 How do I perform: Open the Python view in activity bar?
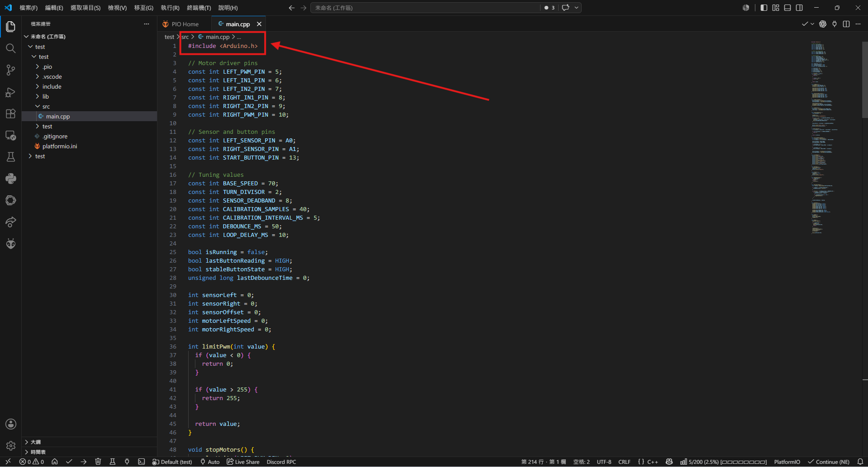(x=11, y=179)
